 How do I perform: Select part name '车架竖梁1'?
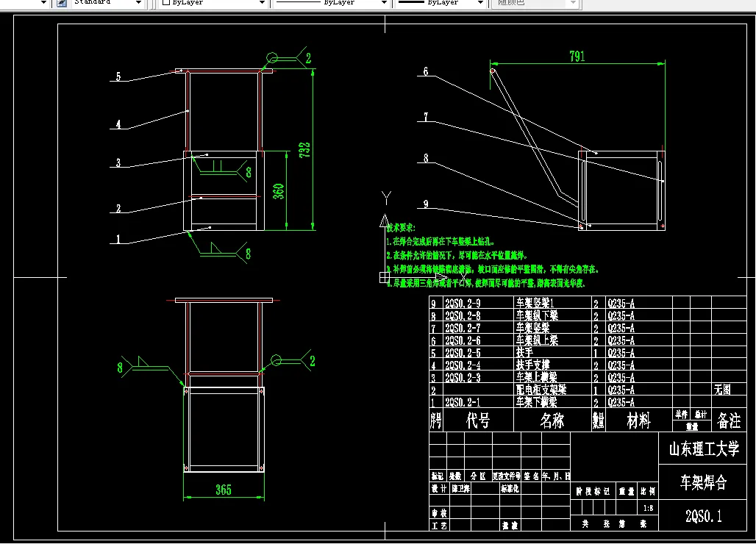point(535,303)
